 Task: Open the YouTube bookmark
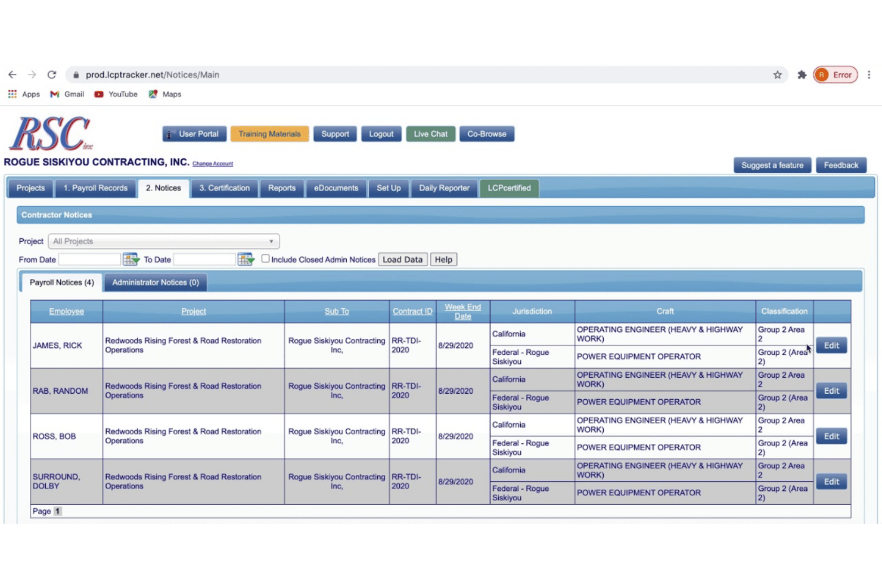pyautogui.click(x=116, y=94)
